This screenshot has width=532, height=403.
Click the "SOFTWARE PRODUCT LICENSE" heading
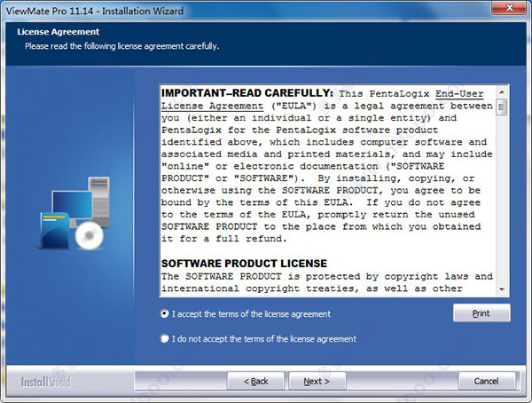(245, 264)
